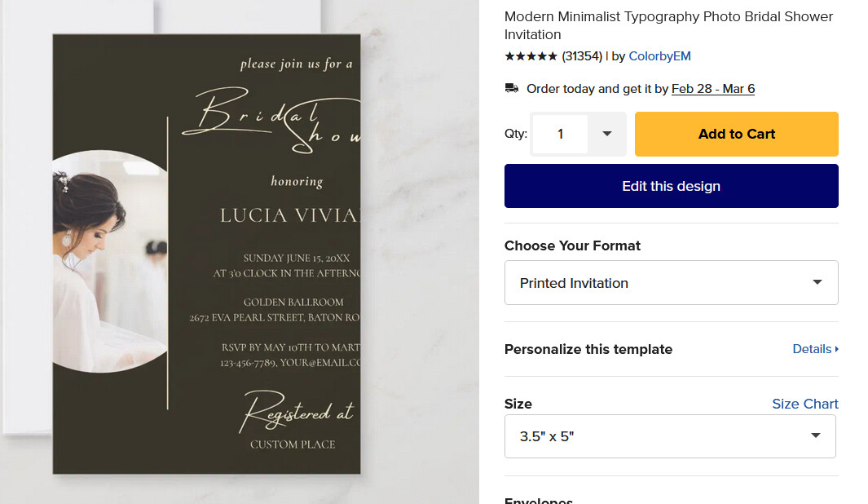
Task: Click the Edit this design button
Action: pyautogui.click(x=671, y=186)
